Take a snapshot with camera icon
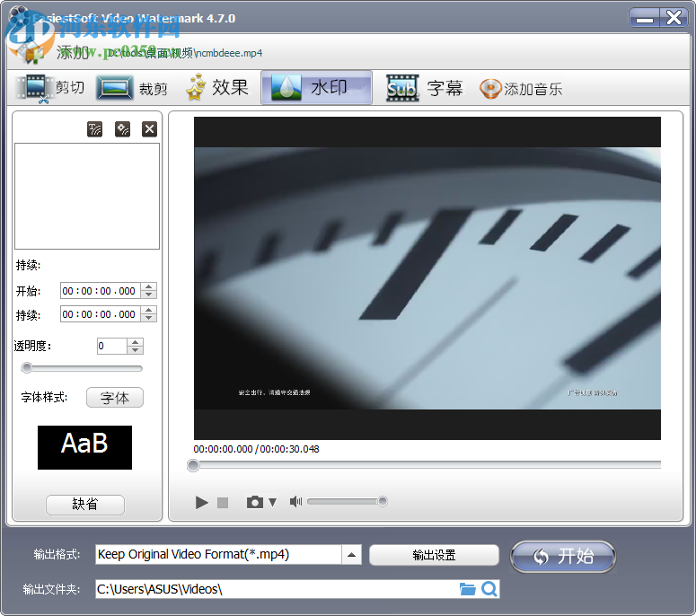This screenshot has height=616, width=696. (255, 502)
